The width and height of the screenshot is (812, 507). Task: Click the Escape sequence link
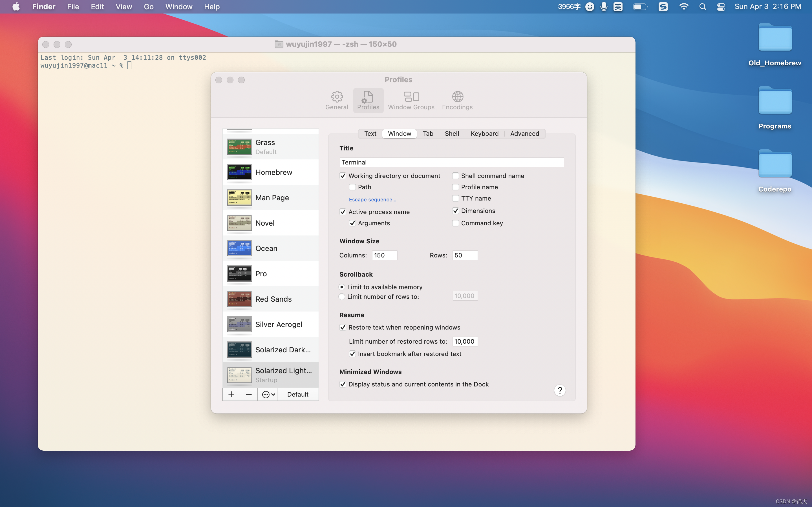coord(372,199)
